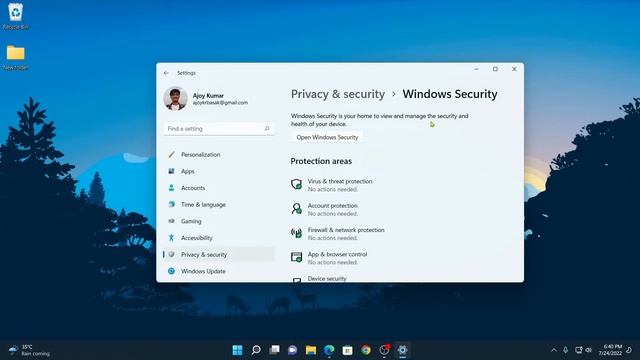Open New folder on desktop
This screenshot has width=640, height=360.
pyautogui.click(x=16, y=57)
